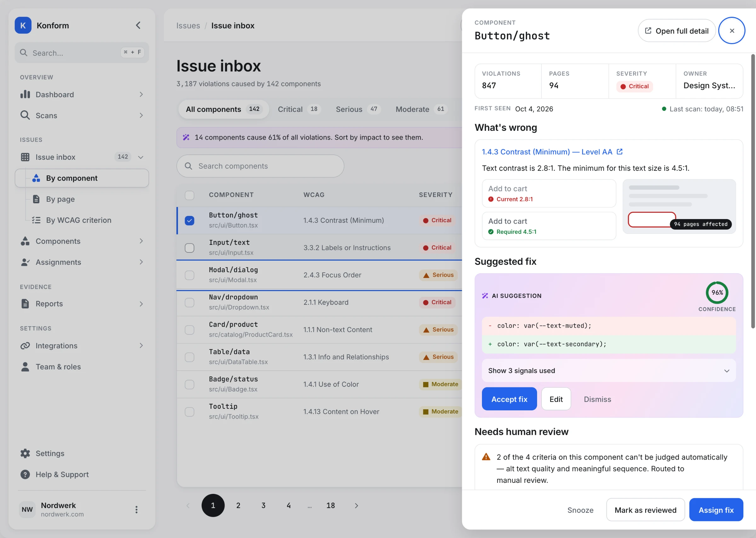Expand the Scans chevron
The height and width of the screenshot is (538, 756).
[141, 115]
